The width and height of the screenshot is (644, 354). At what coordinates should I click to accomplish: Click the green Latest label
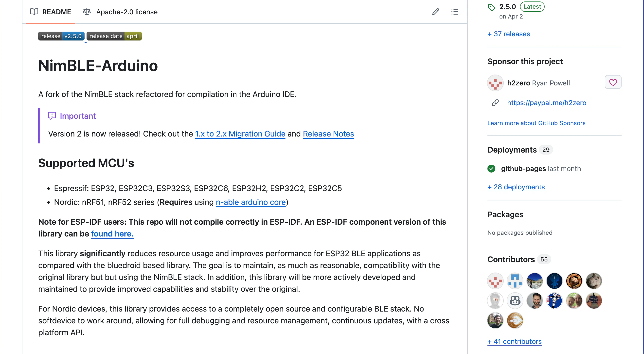(x=532, y=6)
